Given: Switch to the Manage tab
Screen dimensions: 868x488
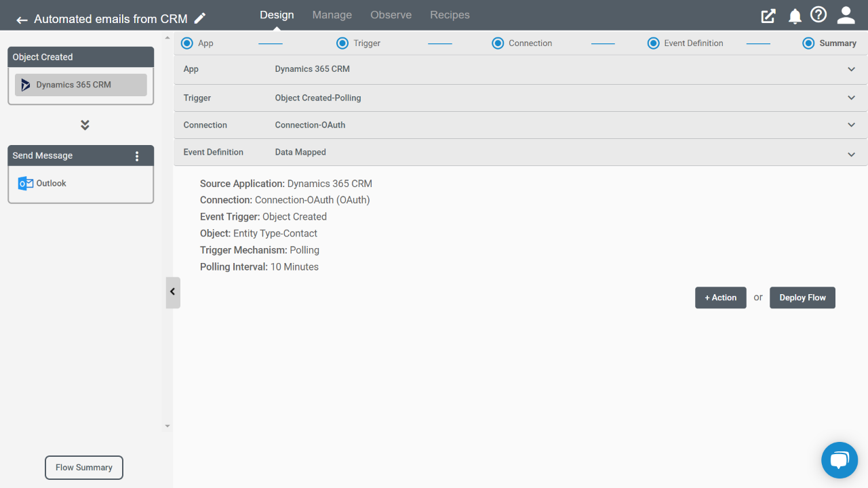Looking at the screenshot, I should 332,15.
